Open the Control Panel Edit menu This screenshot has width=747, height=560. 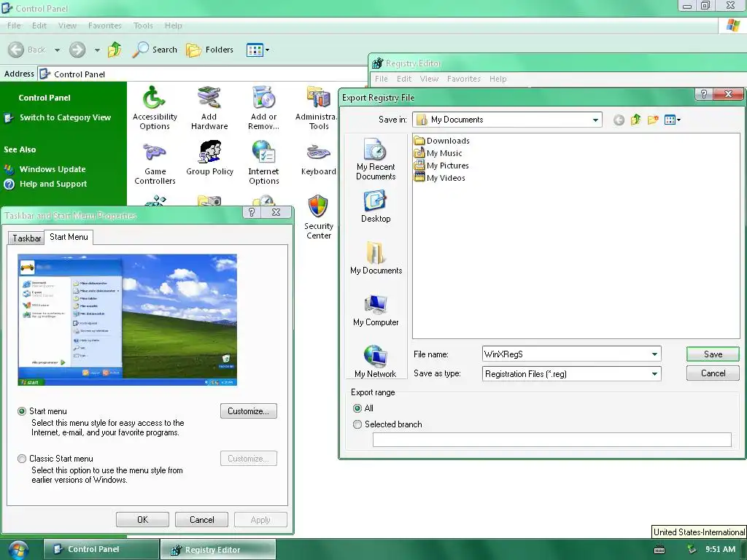39,26
